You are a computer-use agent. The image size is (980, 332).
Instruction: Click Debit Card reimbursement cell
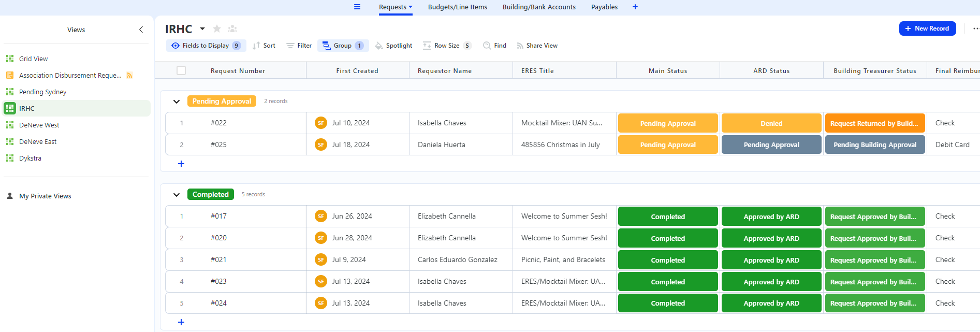point(953,145)
